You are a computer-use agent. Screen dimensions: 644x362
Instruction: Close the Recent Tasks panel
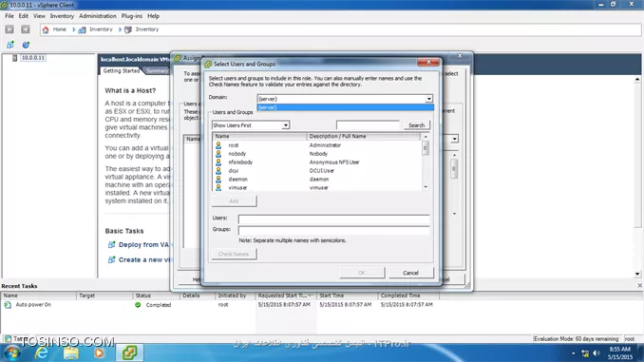point(639,286)
